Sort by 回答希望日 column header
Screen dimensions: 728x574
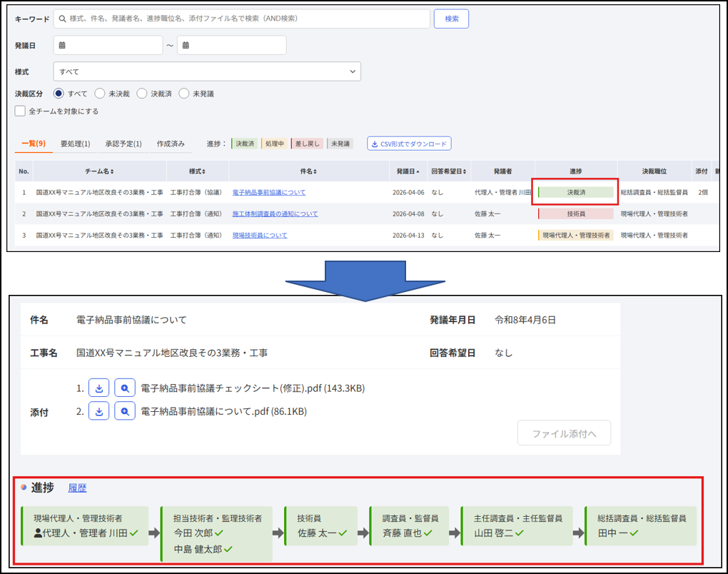[448, 171]
